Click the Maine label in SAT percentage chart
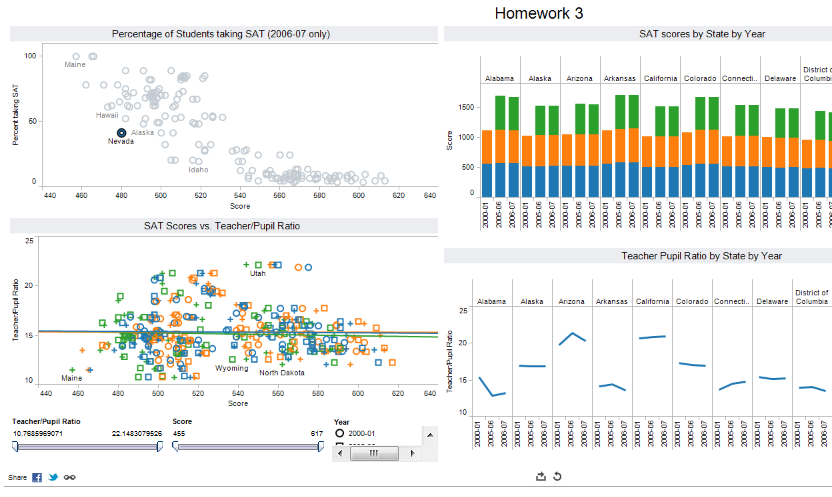 pos(75,65)
